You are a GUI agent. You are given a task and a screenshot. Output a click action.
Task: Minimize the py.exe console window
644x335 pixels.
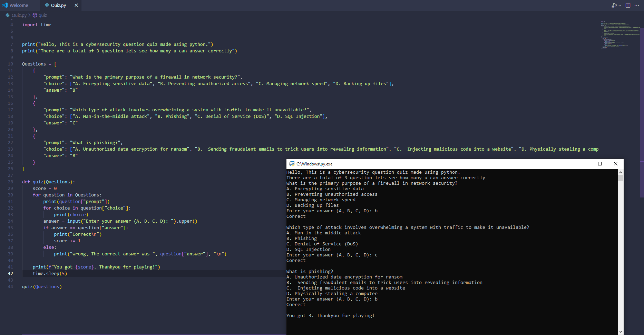pos(584,164)
